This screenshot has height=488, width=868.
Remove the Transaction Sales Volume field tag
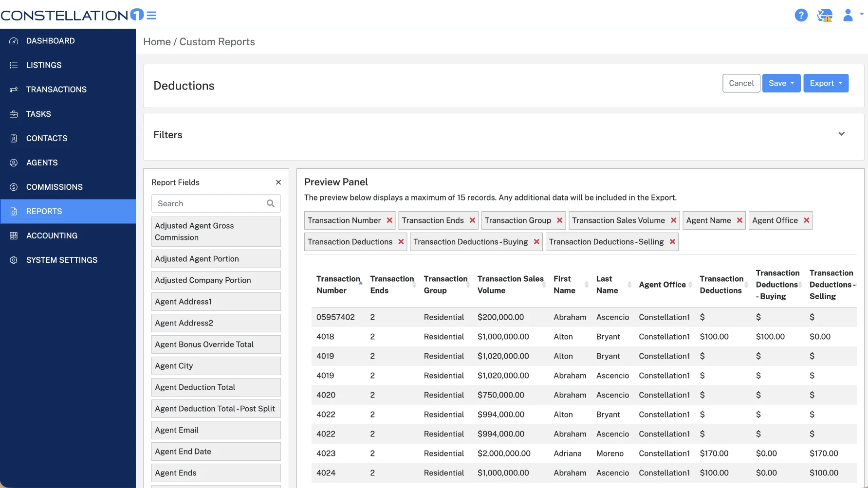pyautogui.click(x=674, y=220)
